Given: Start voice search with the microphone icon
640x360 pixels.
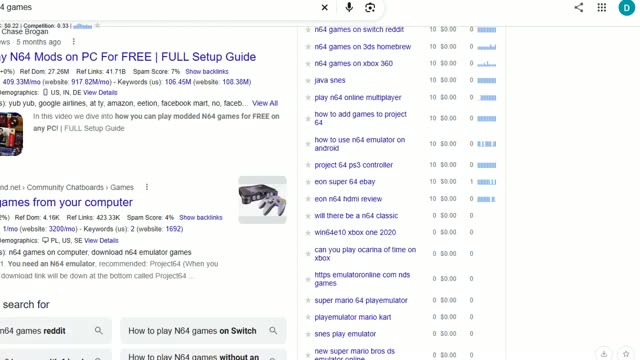Looking at the screenshot, I should (x=349, y=7).
